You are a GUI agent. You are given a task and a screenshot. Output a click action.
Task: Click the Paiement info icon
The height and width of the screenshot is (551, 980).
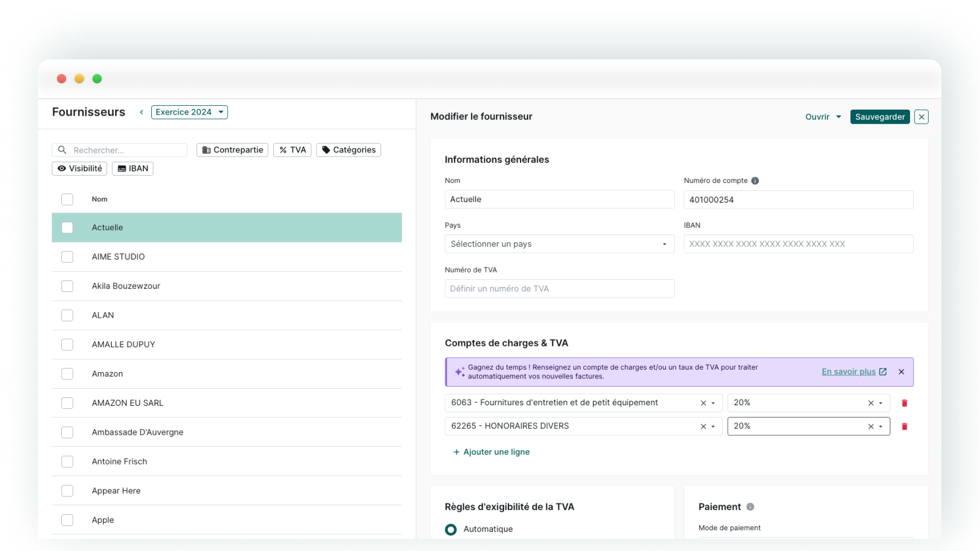[750, 507]
